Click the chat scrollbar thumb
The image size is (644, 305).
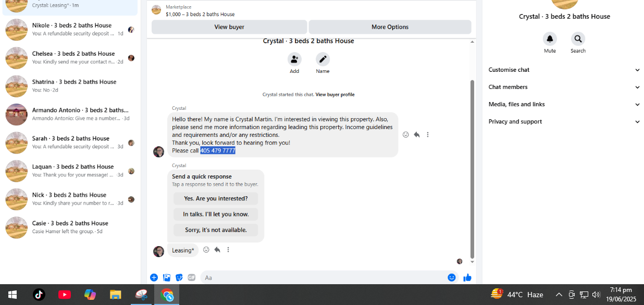(473, 169)
